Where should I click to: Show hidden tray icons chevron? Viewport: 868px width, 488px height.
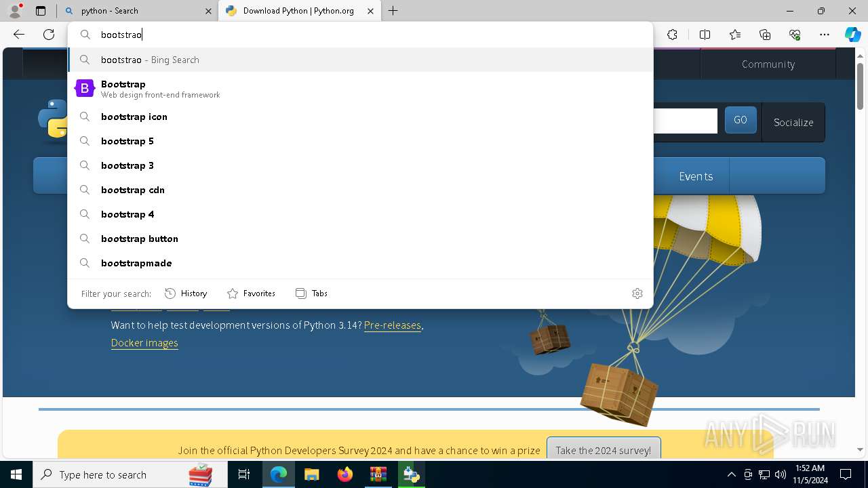click(x=731, y=474)
